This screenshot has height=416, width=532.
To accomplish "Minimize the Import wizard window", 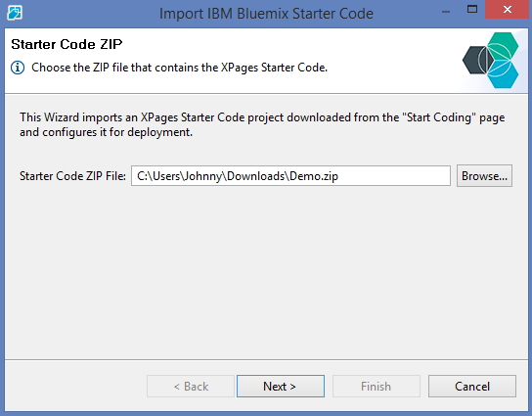I will pos(446,12).
